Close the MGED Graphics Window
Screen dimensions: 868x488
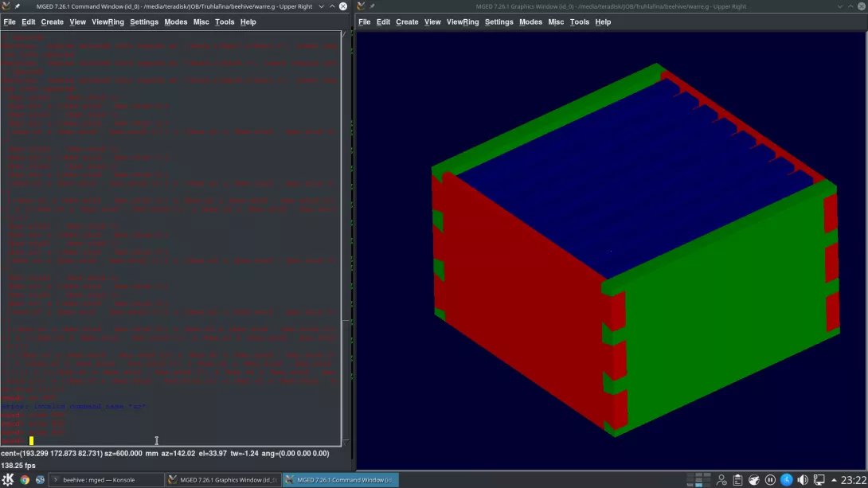pos(862,6)
